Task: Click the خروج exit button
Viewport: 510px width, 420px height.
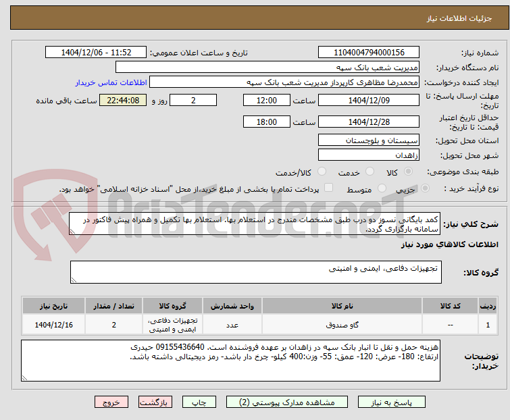Action: 111,402
